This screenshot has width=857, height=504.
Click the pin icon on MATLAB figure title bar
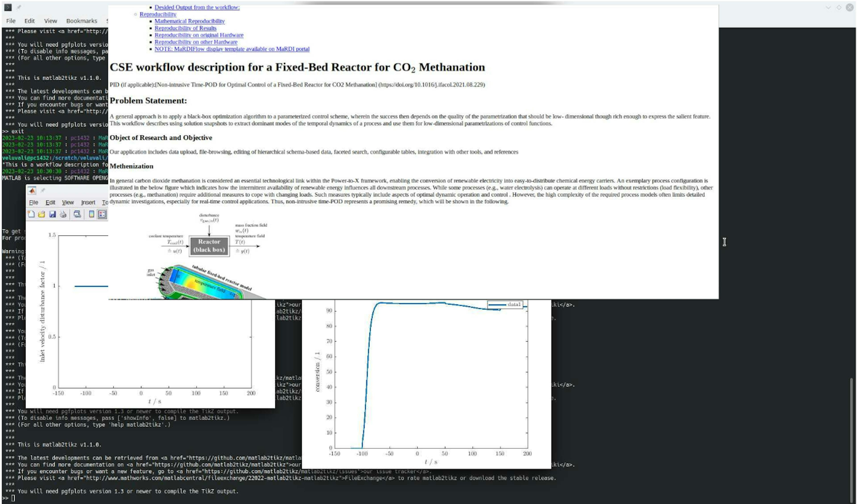43,191
